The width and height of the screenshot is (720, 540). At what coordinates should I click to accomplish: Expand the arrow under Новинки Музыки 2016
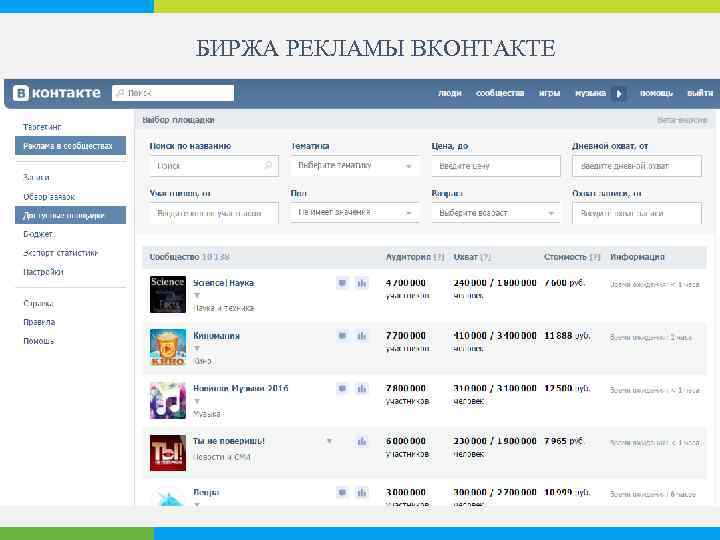tap(197, 401)
